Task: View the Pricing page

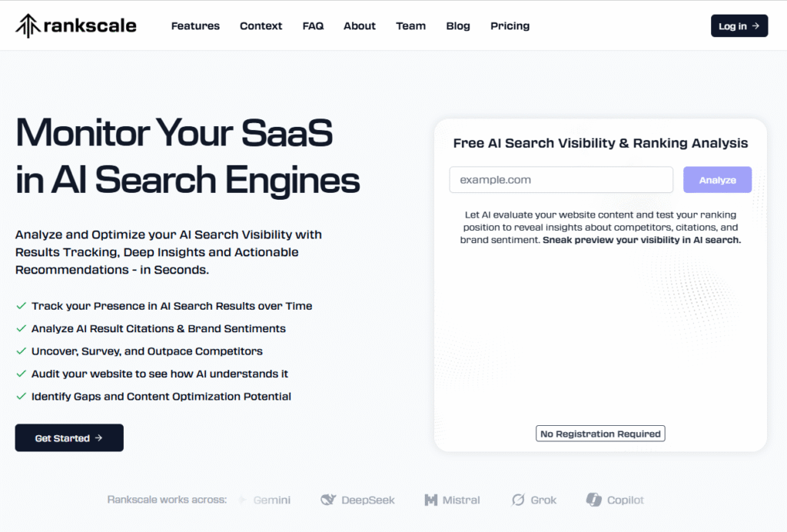Action: [510, 25]
